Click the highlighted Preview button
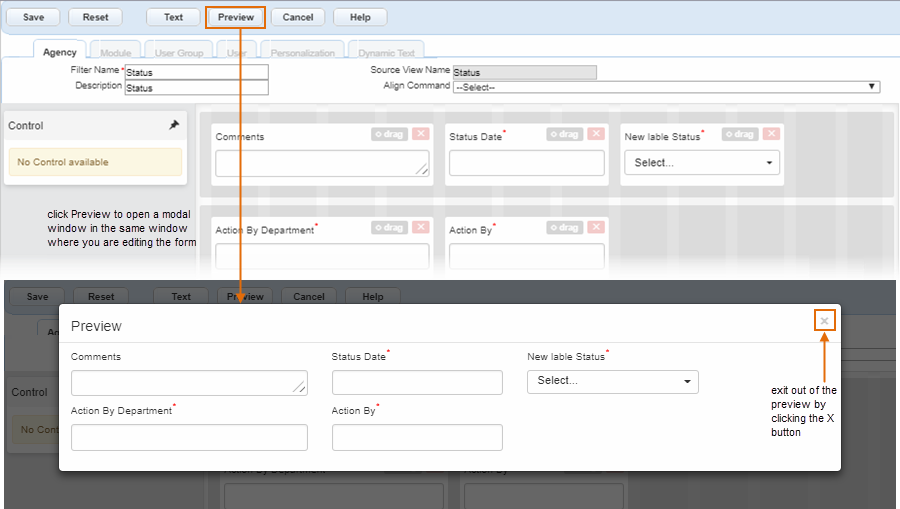 point(236,17)
